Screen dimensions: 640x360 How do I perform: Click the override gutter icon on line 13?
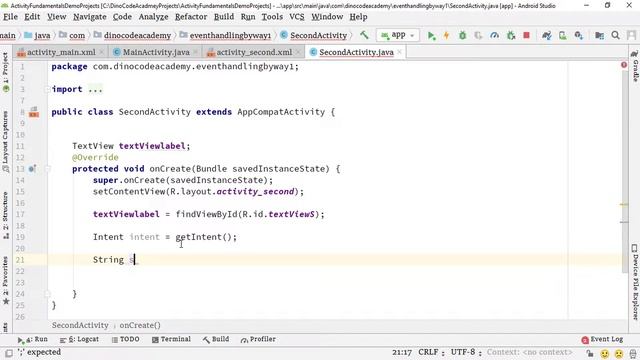32,169
